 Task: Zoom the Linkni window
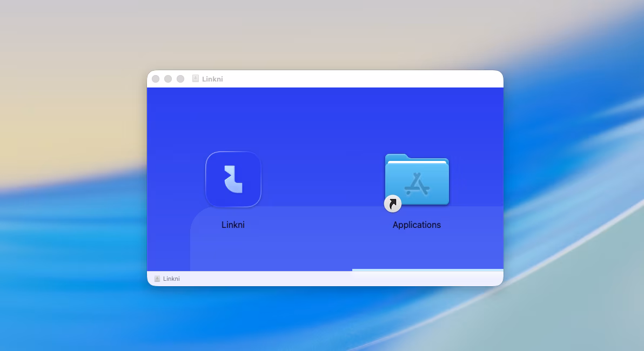(180, 79)
